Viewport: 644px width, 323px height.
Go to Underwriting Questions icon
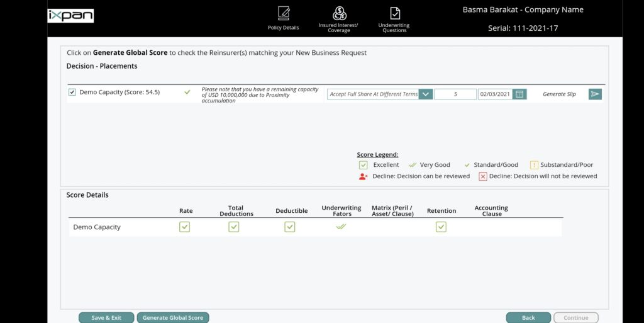click(x=394, y=14)
